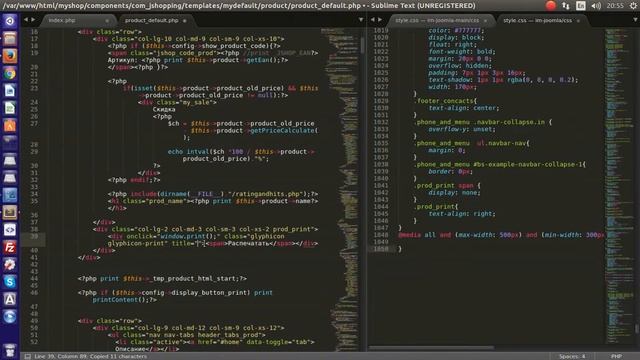Open the right pane tab list dropdown
Screen dimensions: 640x360
click(x=636, y=20)
